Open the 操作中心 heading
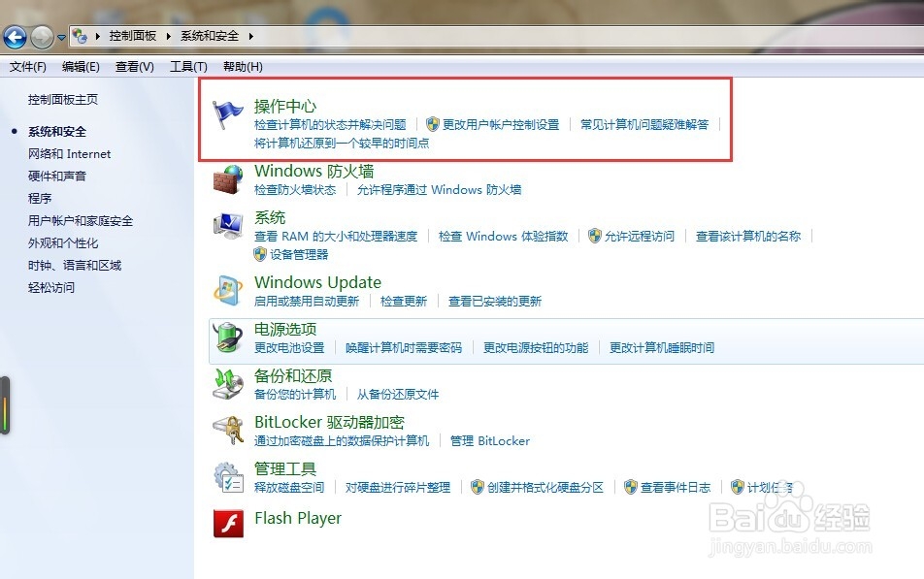The width and height of the screenshot is (924, 579). tap(285, 106)
